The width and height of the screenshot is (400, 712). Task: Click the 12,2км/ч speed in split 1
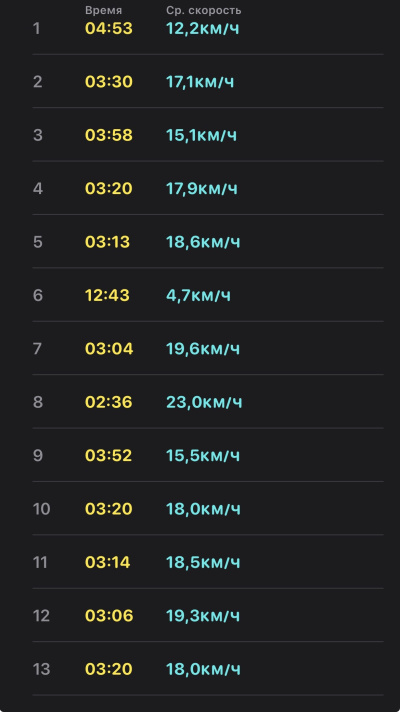(x=202, y=29)
